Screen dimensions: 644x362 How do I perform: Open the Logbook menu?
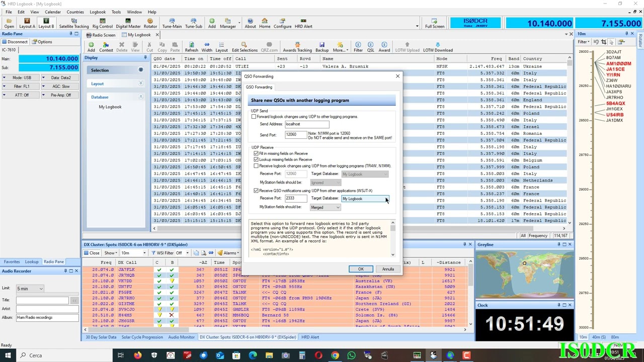click(x=98, y=12)
